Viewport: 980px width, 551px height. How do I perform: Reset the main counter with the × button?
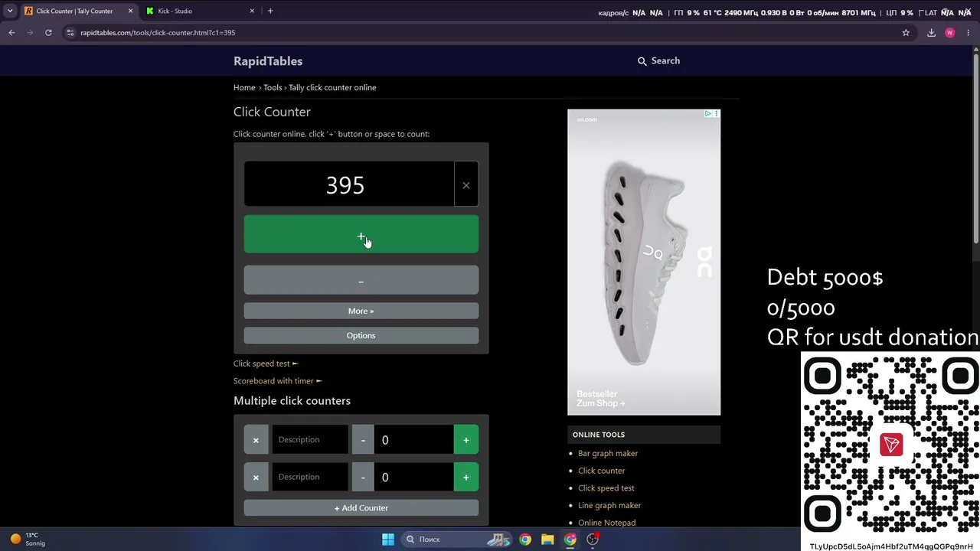pyautogui.click(x=466, y=184)
